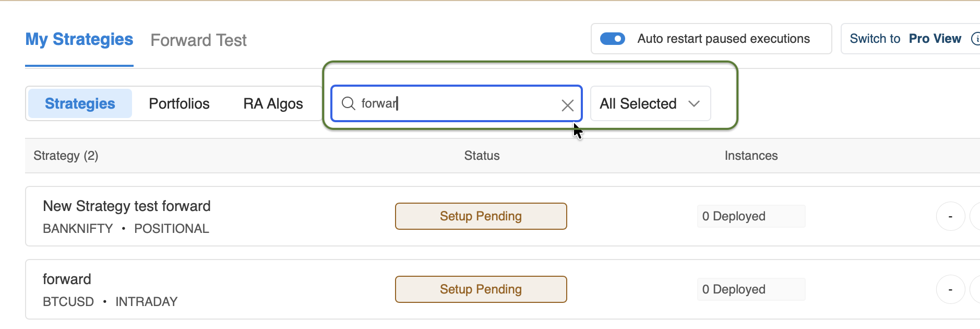Clear the search field with the X icon
980x329 pixels.
(x=567, y=105)
